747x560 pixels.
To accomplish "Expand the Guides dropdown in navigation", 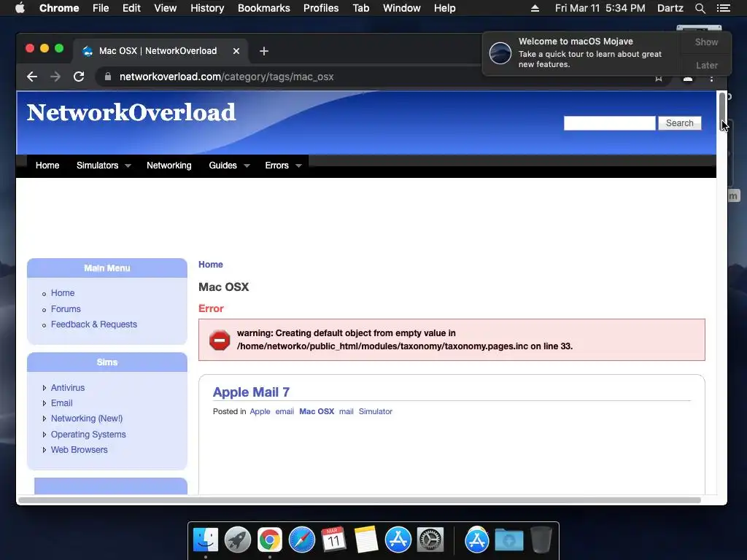I will click(x=247, y=166).
